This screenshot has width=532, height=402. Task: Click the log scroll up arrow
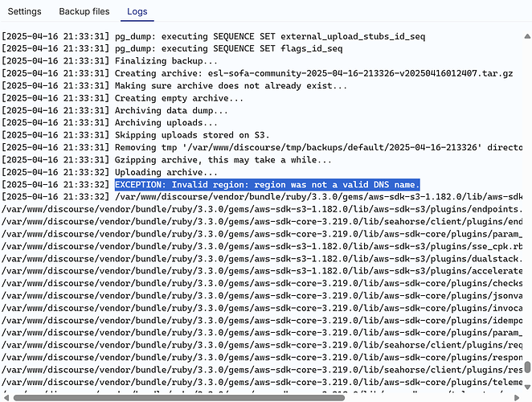(x=527, y=36)
